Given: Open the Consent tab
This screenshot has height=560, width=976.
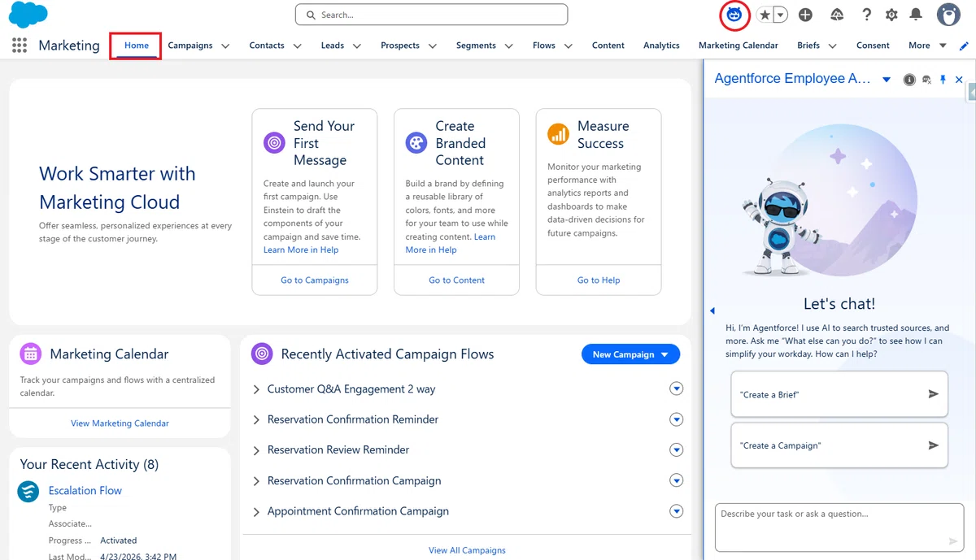Looking at the screenshot, I should tap(873, 46).
